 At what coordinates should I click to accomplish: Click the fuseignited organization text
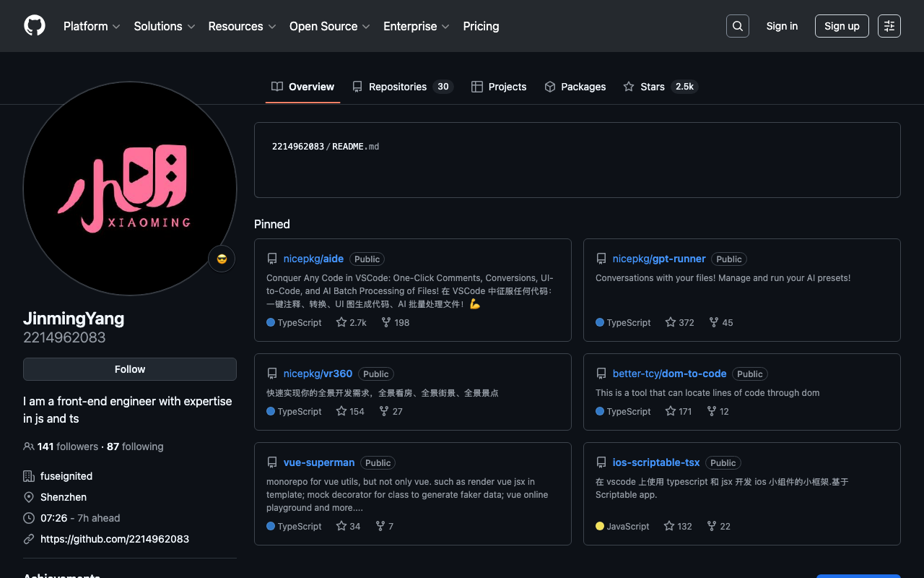coord(66,476)
